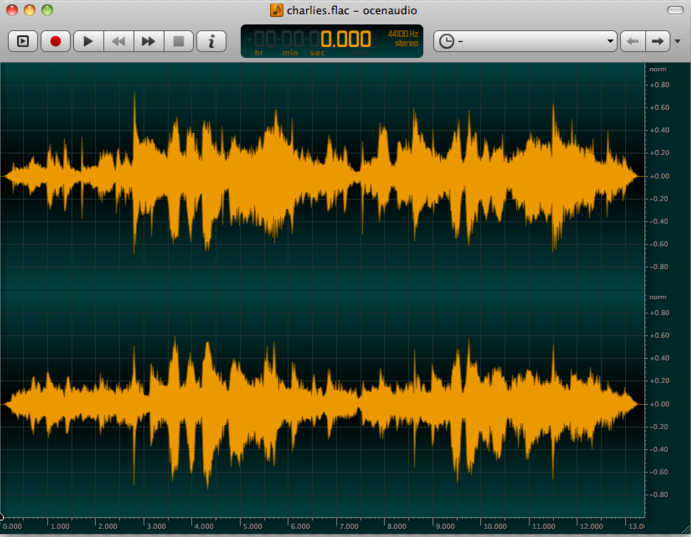Click the 5.000 second mark on time ruler
The width and height of the screenshot is (691, 537).
253,526
